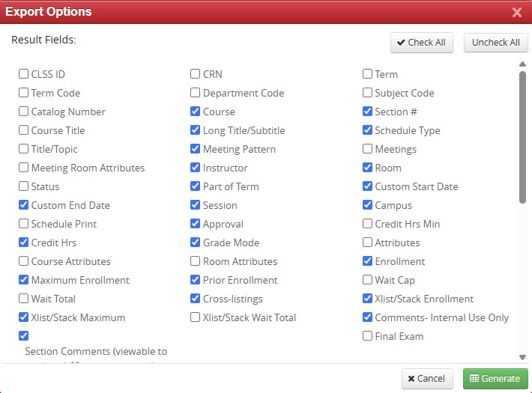Click the Uncheck All button

495,43
